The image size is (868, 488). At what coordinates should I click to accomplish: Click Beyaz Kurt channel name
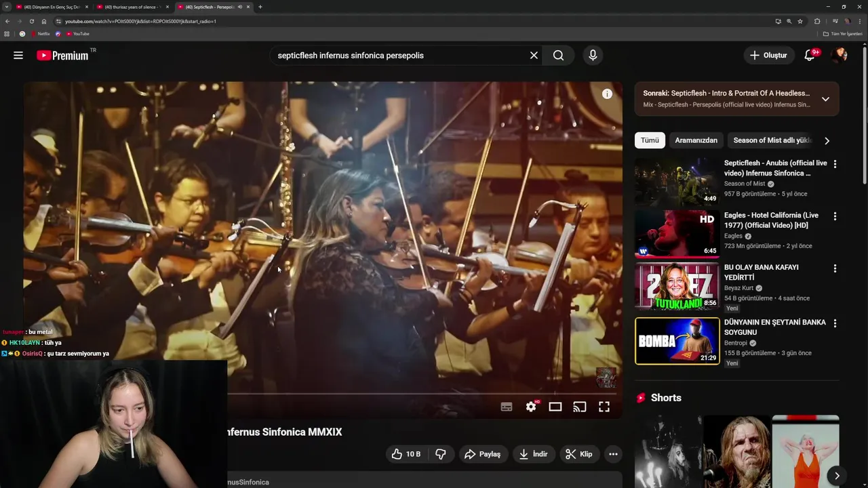[x=738, y=288]
